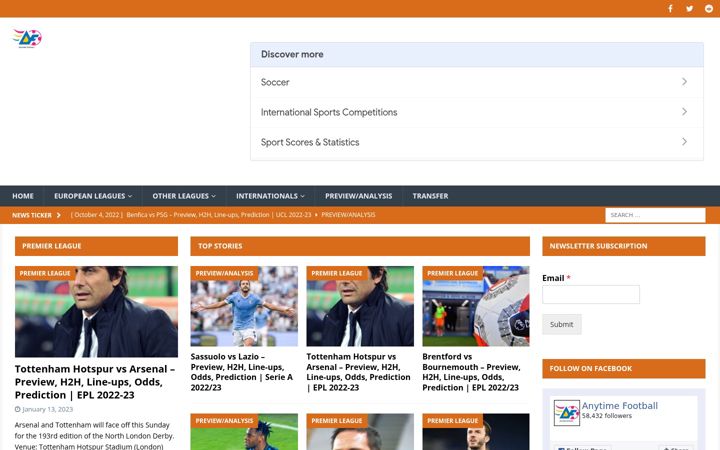Click the Search input field
The width and height of the screenshot is (720, 450).
[x=655, y=215]
